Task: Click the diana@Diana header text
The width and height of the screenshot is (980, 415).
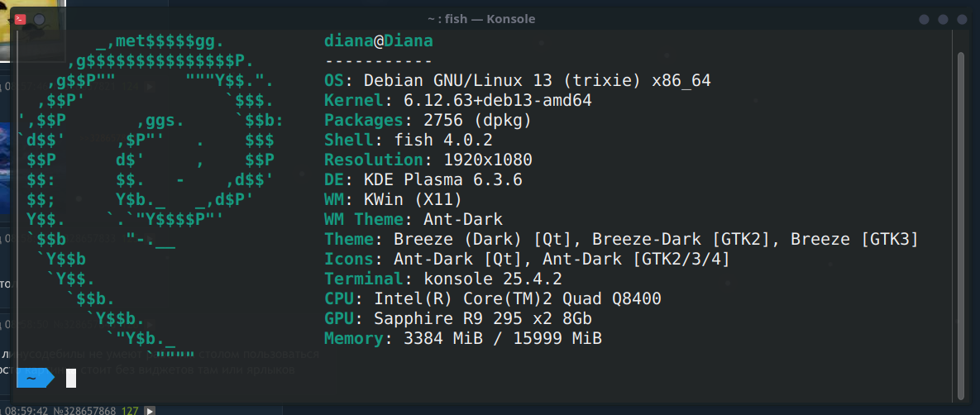Action: point(378,41)
